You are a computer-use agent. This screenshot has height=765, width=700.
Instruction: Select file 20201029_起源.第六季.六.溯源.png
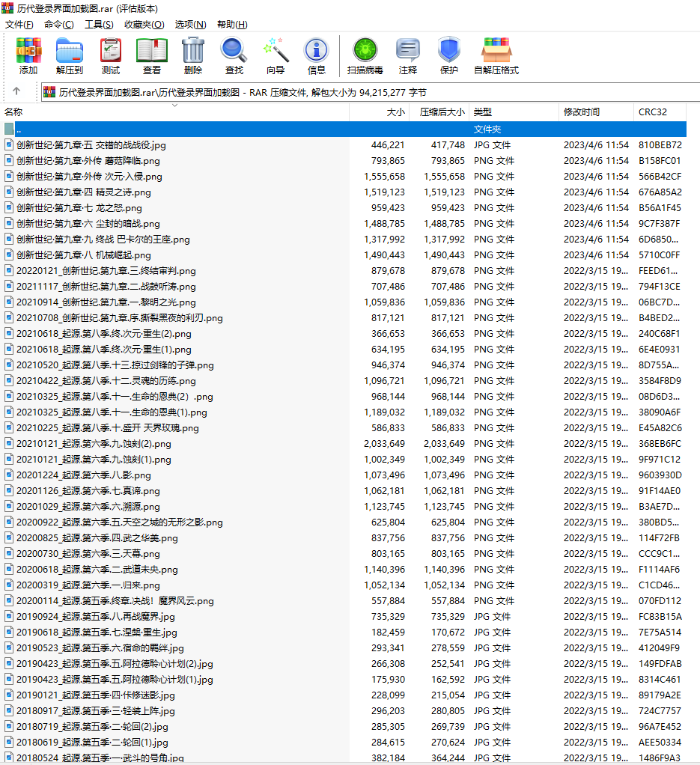(x=88, y=507)
